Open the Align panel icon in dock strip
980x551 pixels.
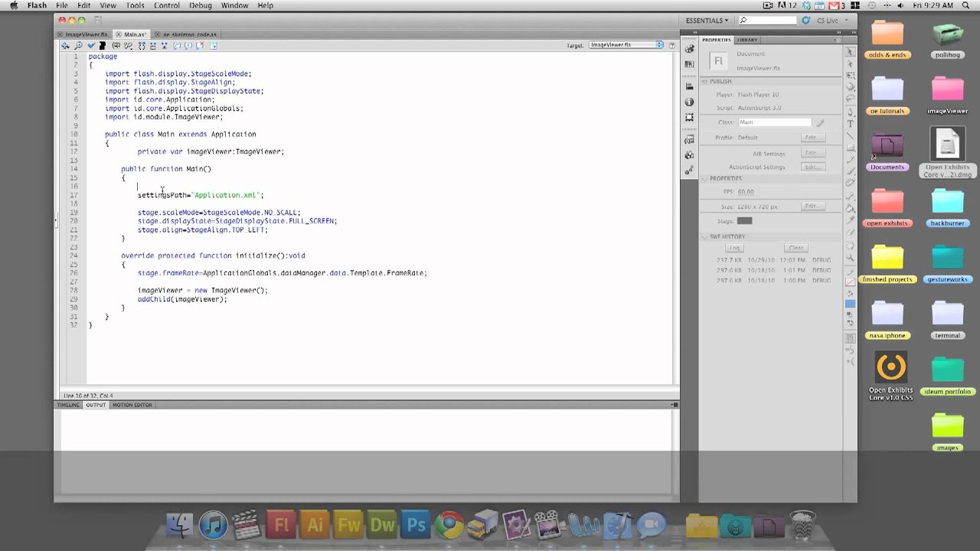690,86
